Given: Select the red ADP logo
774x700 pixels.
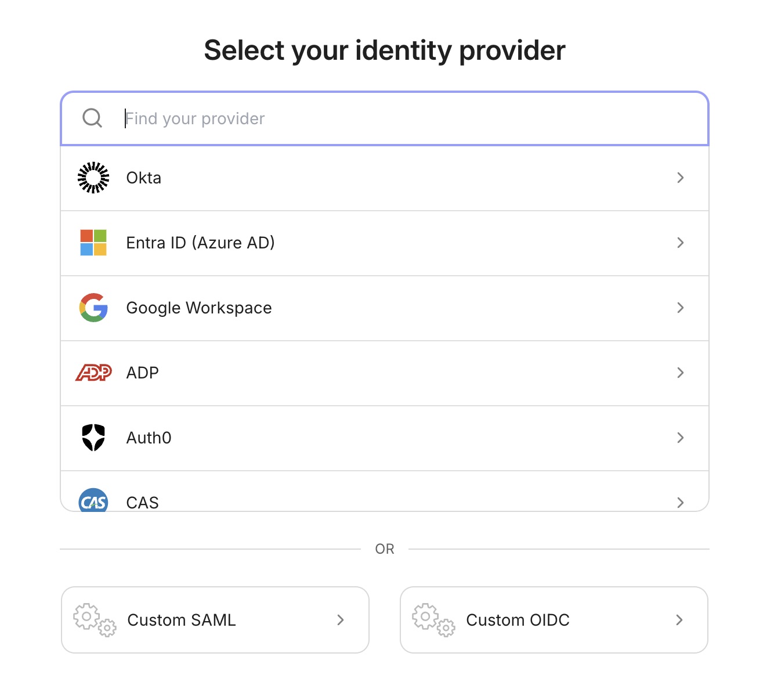Looking at the screenshot, I should click(93, 373).
